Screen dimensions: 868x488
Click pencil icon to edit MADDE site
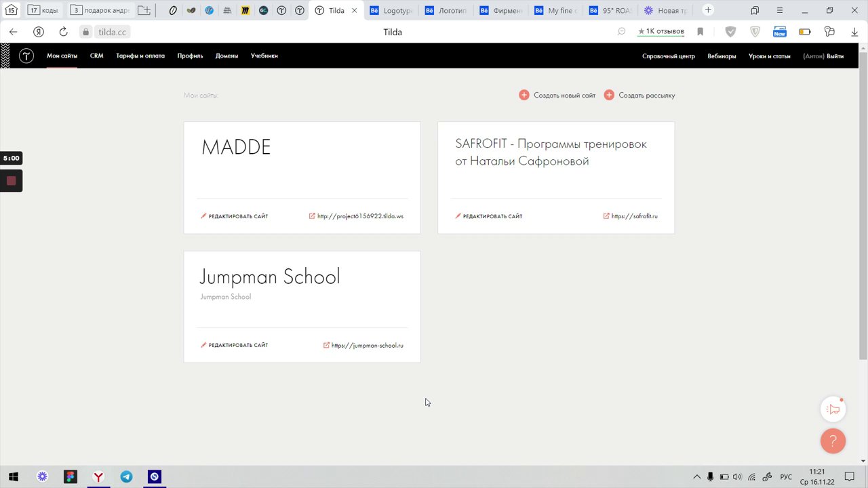point(203,216)
